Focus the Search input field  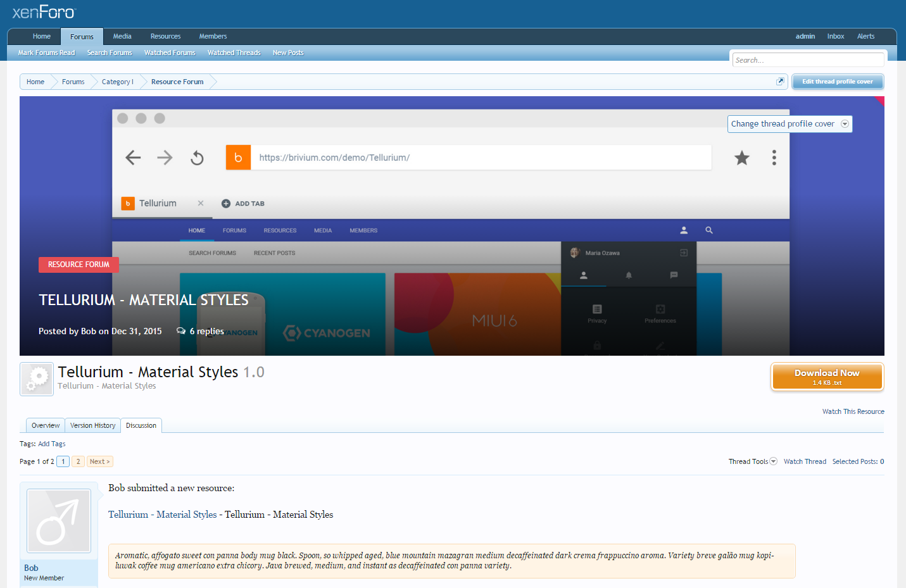pos(808,59)
